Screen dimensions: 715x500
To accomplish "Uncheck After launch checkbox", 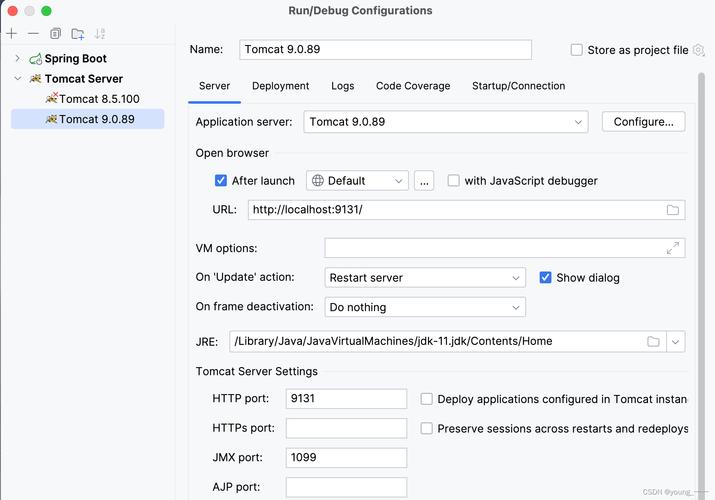I will click(x=221, y=180).
